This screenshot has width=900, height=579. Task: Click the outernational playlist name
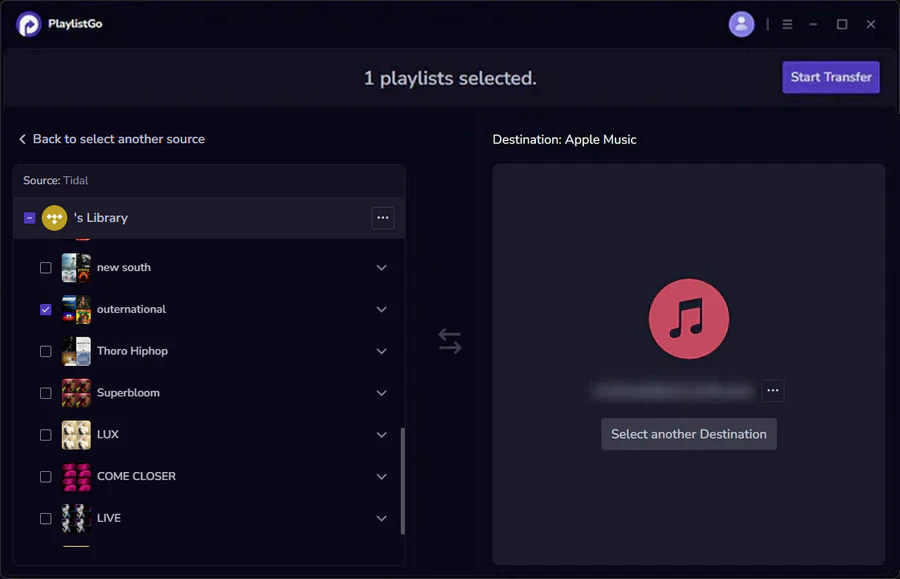(131, 309)
